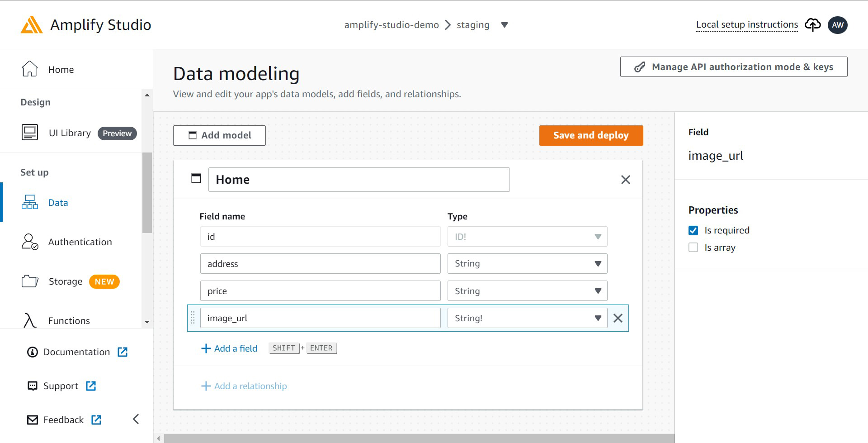Click Local setup instructions link
Viewport: 868px width, 443px height.
(746, 24)
